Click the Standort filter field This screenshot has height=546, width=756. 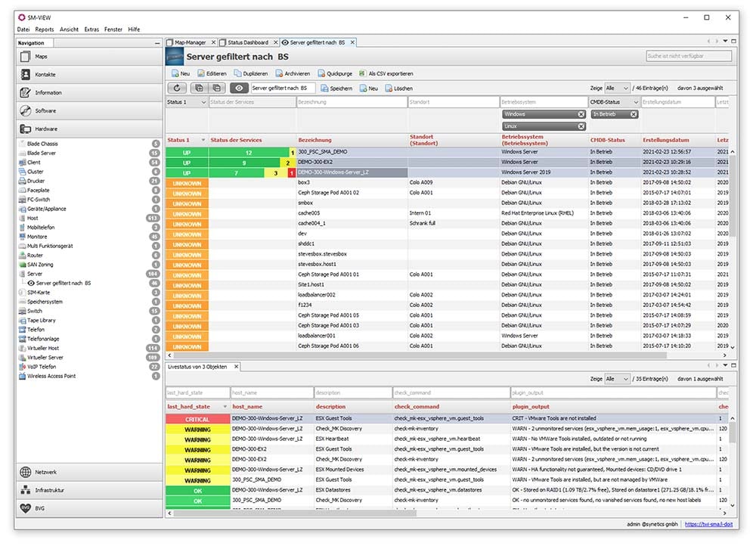tap(454, 102)
